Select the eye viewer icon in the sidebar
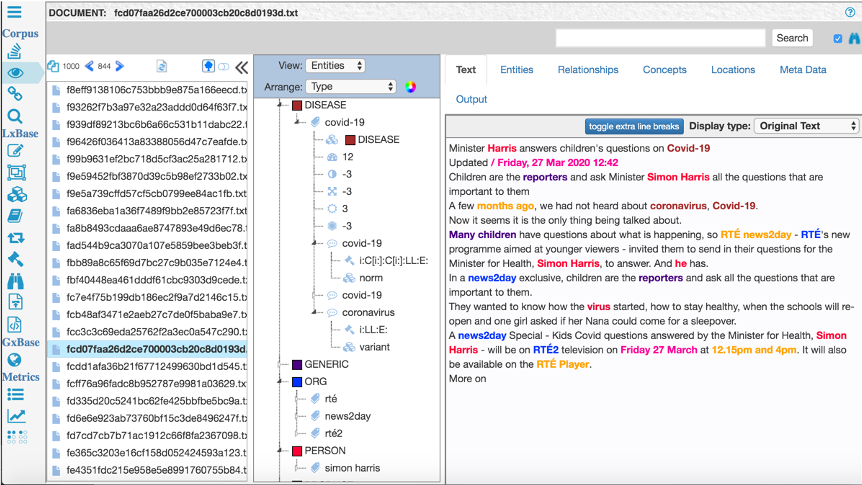 pyautogui.click(x=15, y=73)
